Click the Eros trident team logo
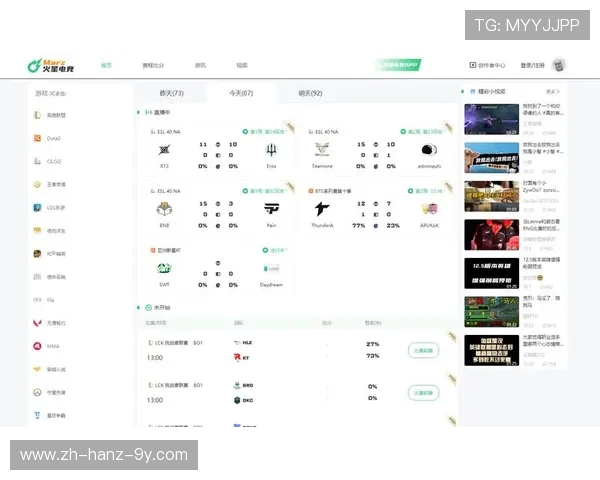Viewport: 600px width, 480px height. click(x=271, y=150)
